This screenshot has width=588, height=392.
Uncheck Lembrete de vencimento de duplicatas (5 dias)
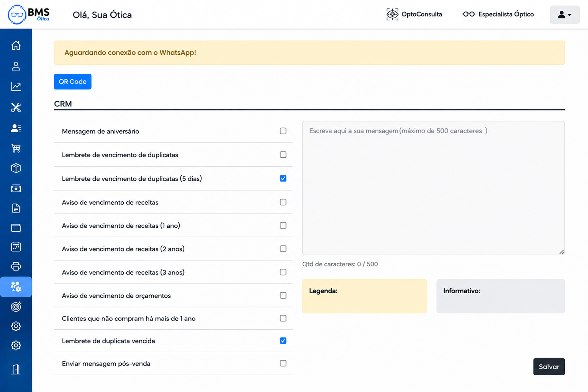point(283,178)
